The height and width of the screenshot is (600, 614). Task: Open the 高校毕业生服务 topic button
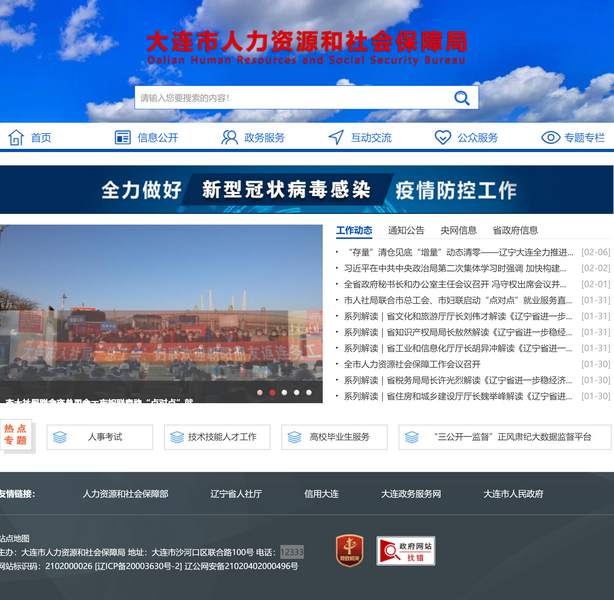(x=334, y=437)
